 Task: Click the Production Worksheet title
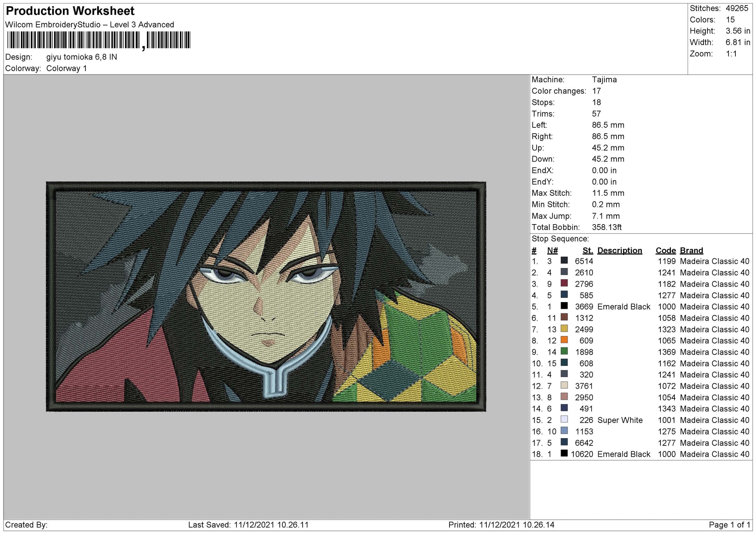[x=70, y=11]
